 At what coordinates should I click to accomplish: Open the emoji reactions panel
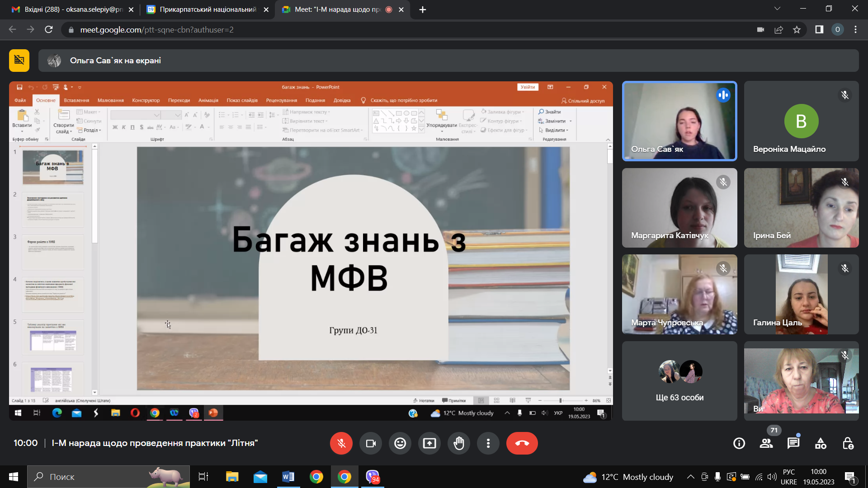[x=400, y=443]
